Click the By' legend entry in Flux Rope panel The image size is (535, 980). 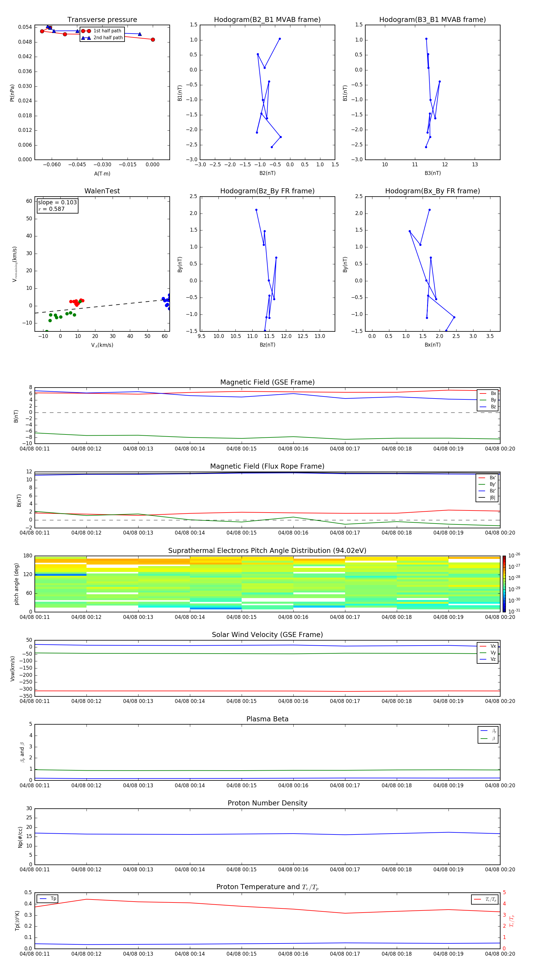coord(487,484)
